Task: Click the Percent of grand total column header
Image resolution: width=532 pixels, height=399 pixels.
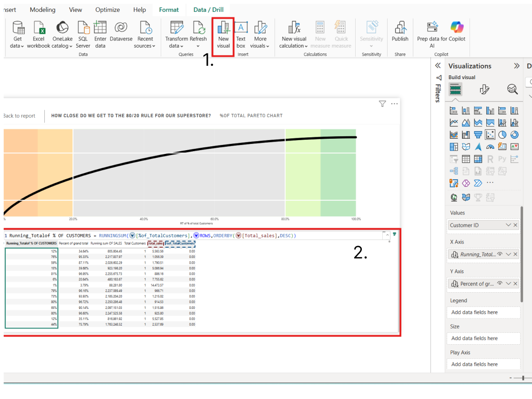Action: tap(73, 243)
